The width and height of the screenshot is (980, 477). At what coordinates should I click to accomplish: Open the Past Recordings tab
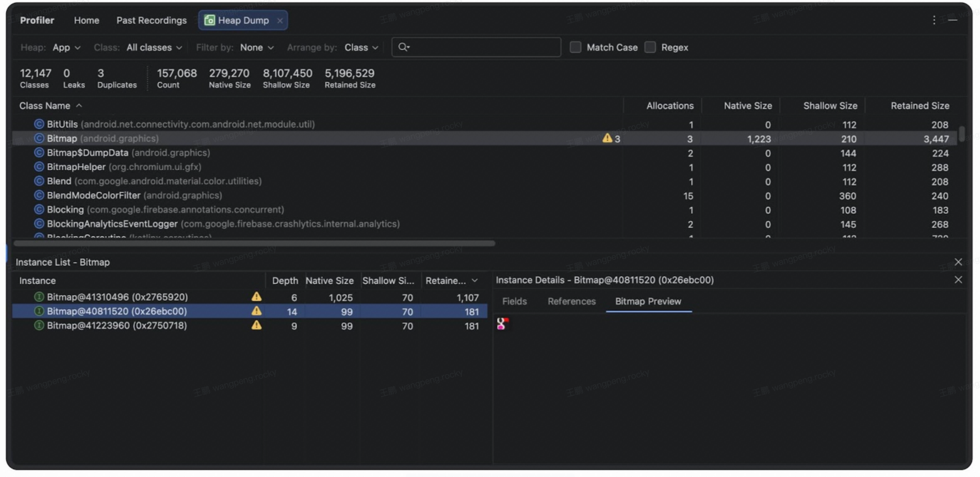pyautogui.click(x=151, y=21)
